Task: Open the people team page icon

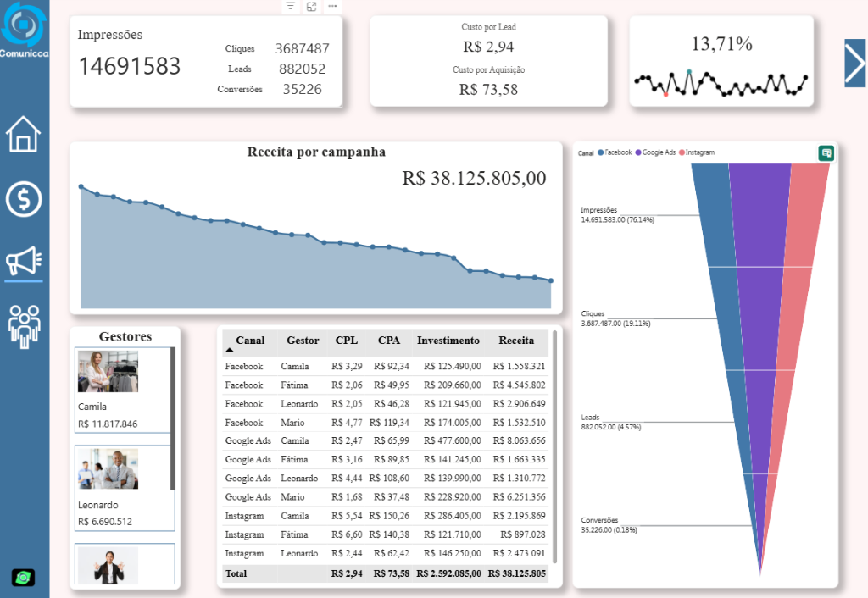Action: (23, 326)
